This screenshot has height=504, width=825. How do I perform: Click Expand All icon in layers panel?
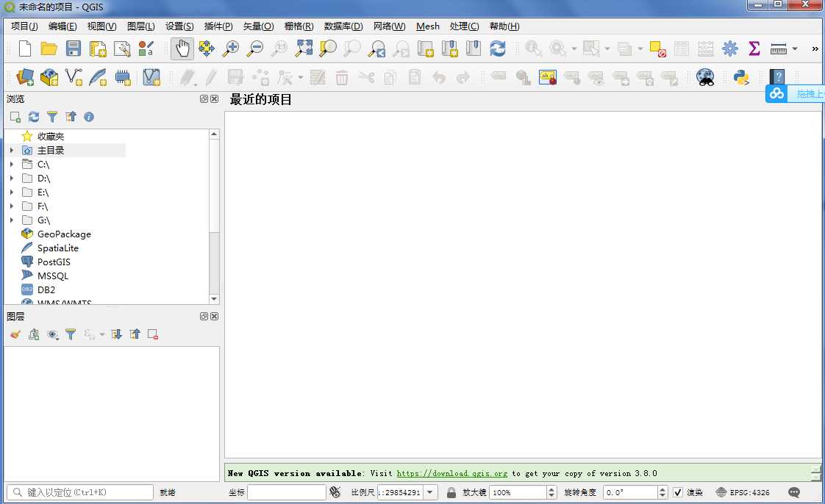pos(116,334)
